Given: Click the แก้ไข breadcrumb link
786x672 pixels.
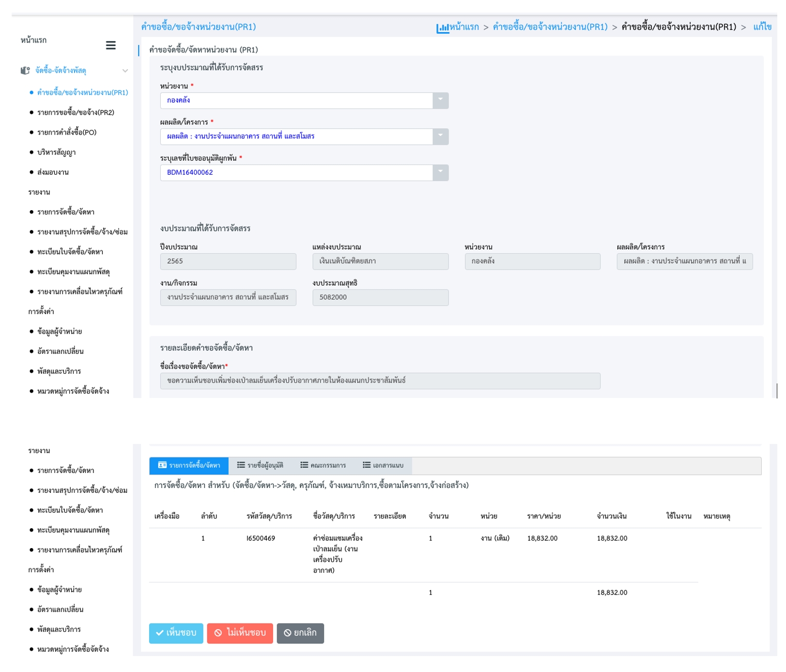Looking at the screenshot, I should coord(762,27).
